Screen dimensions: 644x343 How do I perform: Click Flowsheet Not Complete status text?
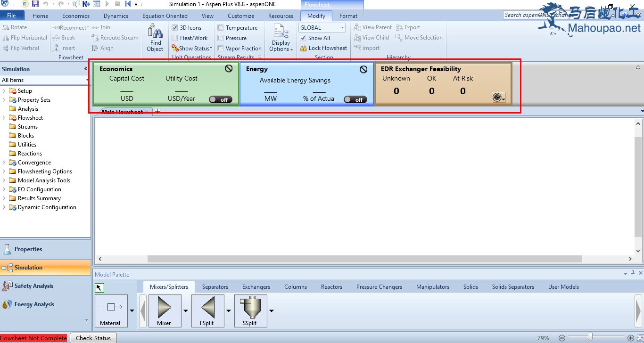point(33,338)
